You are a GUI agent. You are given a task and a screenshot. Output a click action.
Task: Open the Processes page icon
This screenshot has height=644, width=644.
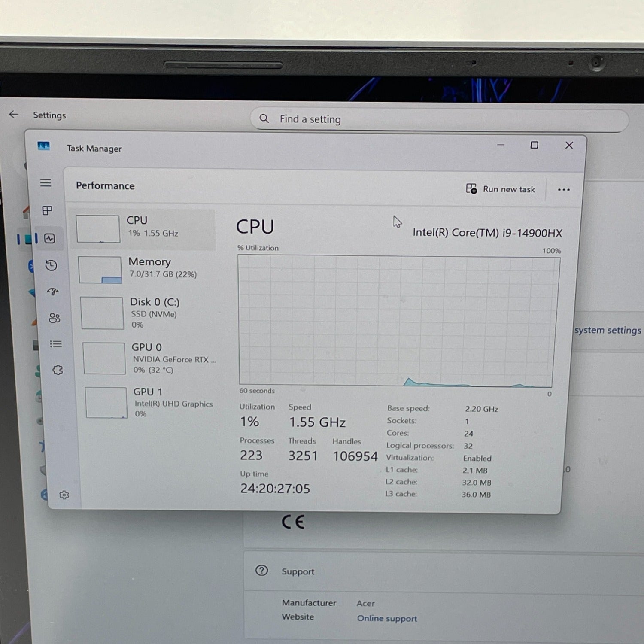pos(47,210)
